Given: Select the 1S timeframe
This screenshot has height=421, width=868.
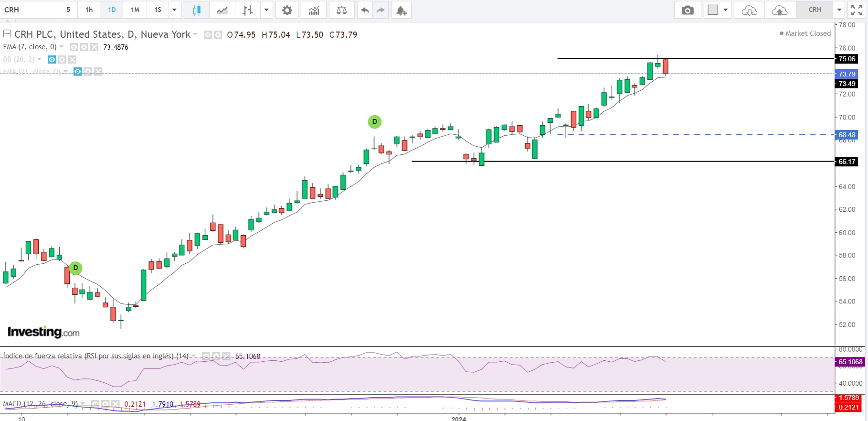Looking at the screenshot, I should pyautogui.click(x=158, y=10).
